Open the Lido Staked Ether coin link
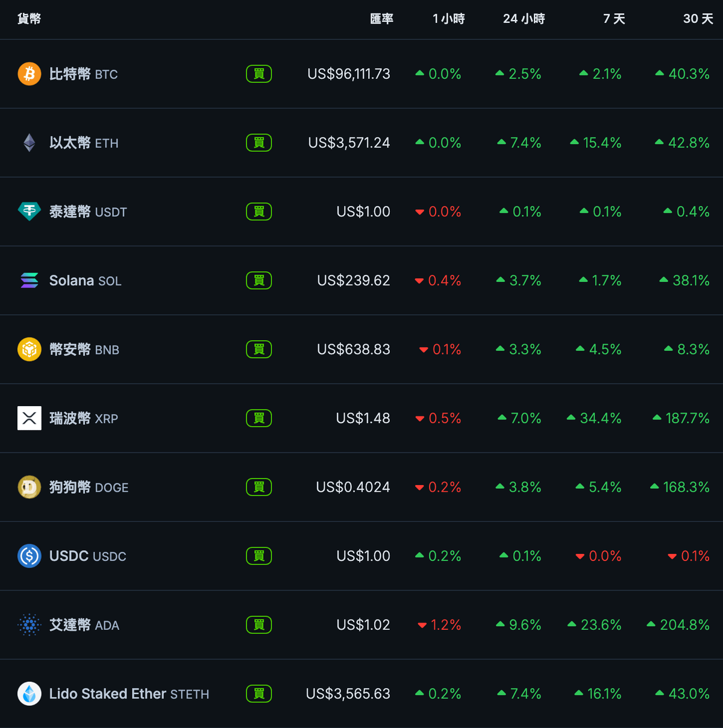Image resolution: width=723 pixels, height=728 pixels. [x=129, y=694]
